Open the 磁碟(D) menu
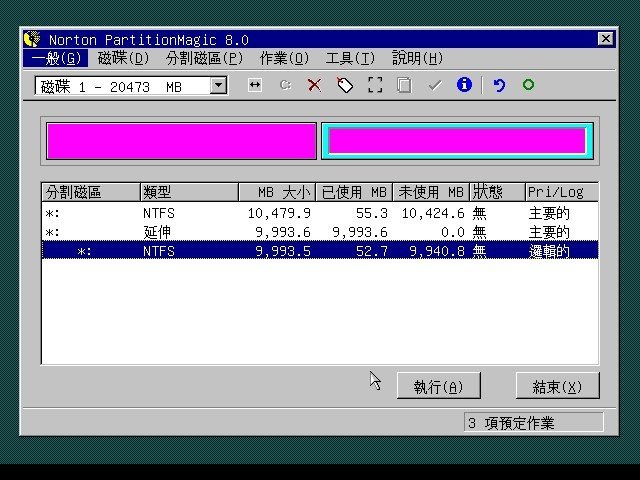640x480 pixels. point(123,58)
